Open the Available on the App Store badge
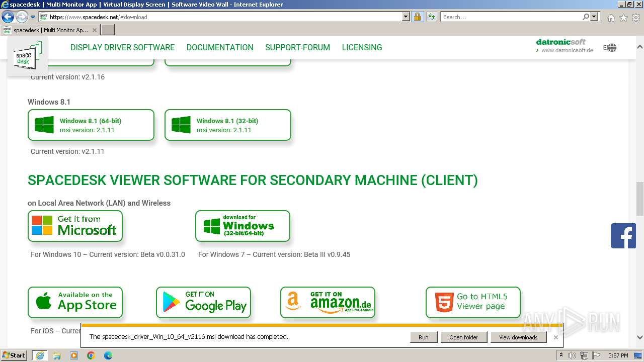Screen dimensions: 644x362 pos(75,302)
